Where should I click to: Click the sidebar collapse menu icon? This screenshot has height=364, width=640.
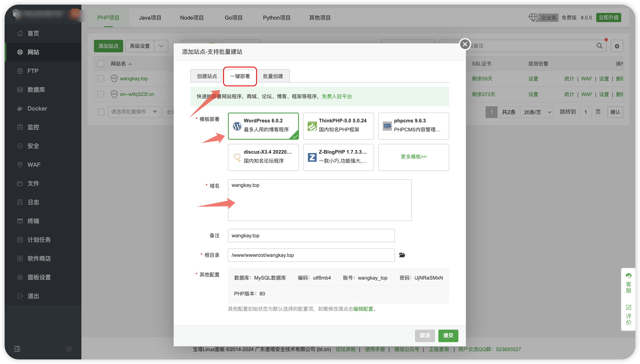(17, 349)
